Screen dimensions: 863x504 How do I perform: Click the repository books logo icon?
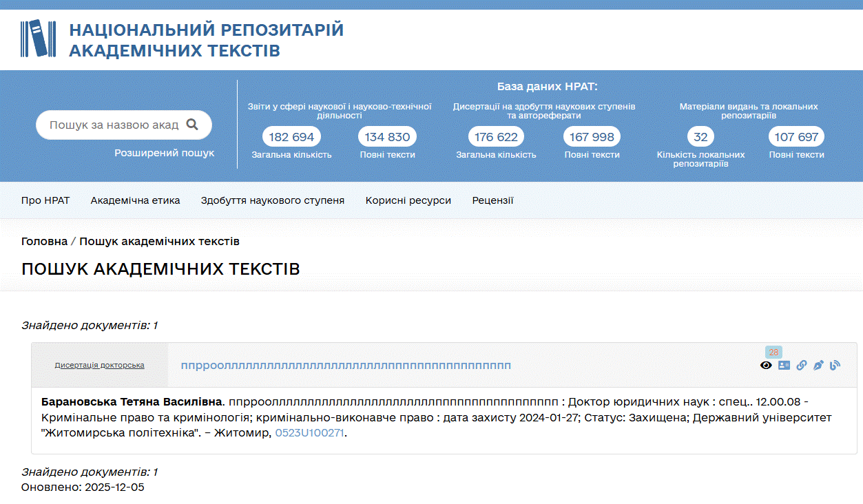point(34,39)
